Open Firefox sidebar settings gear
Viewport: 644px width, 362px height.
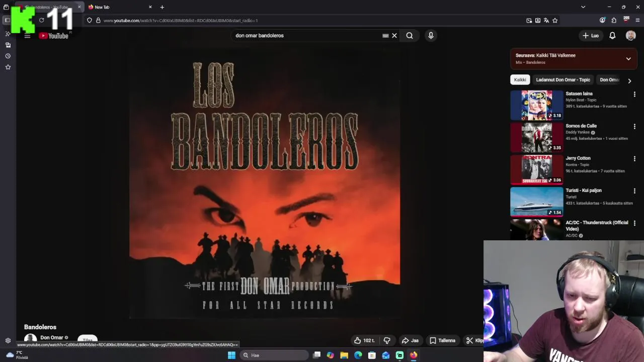pyautogui.click(x=8, y=340)
